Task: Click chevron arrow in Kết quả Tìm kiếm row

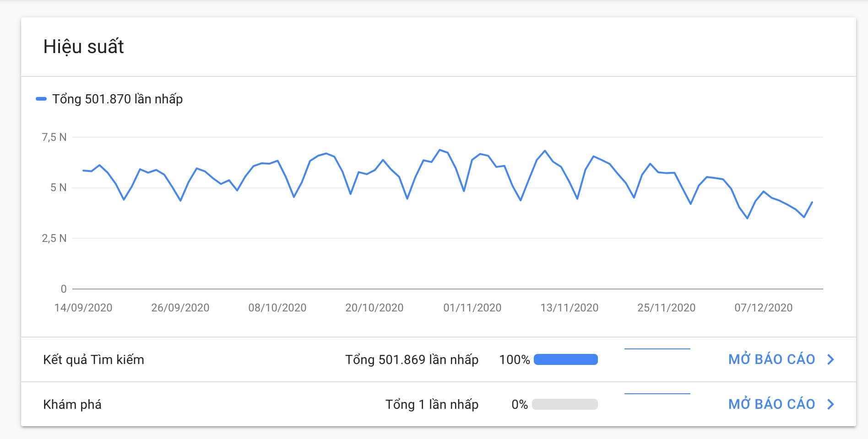Action: point(831,359)
